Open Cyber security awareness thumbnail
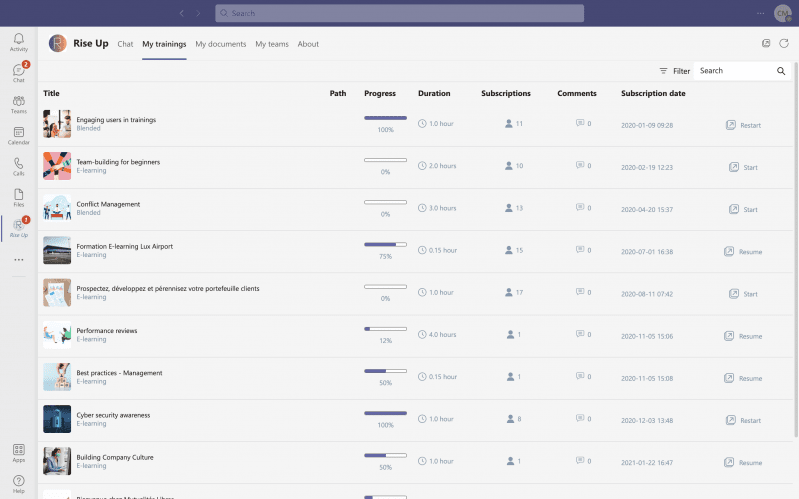 pos(57,419)
